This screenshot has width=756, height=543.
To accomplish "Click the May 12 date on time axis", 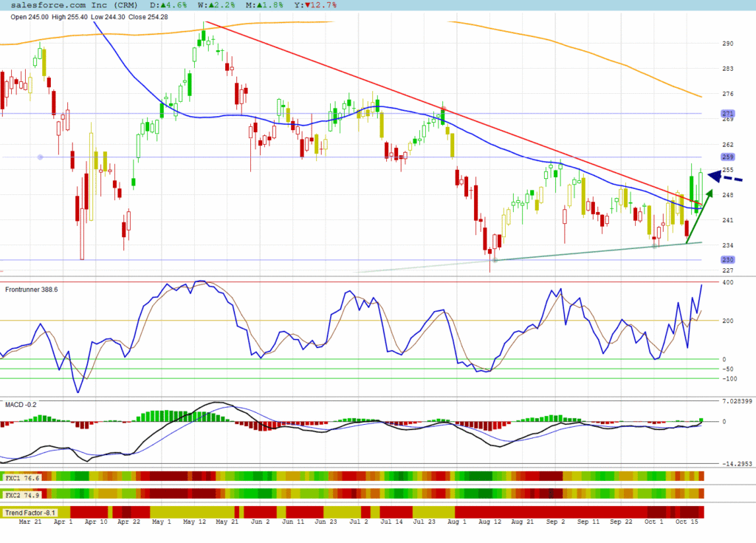I will tap(193, 522).
